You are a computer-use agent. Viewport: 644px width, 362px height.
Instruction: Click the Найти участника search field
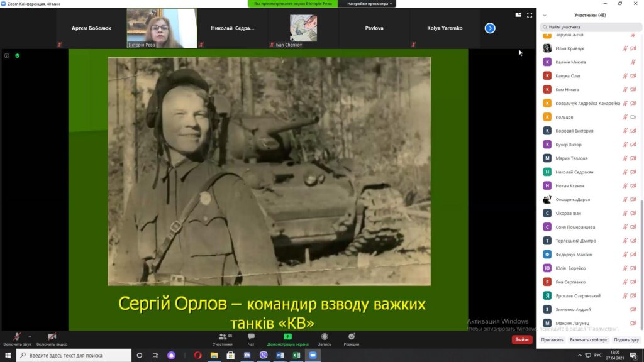[x=590, y=27]
